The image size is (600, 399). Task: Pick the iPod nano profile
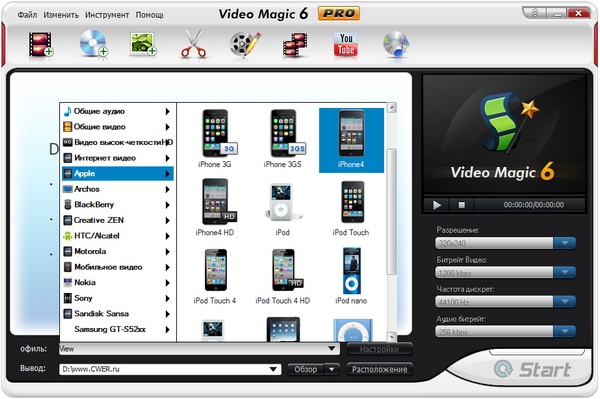click(x=351, y=276)
